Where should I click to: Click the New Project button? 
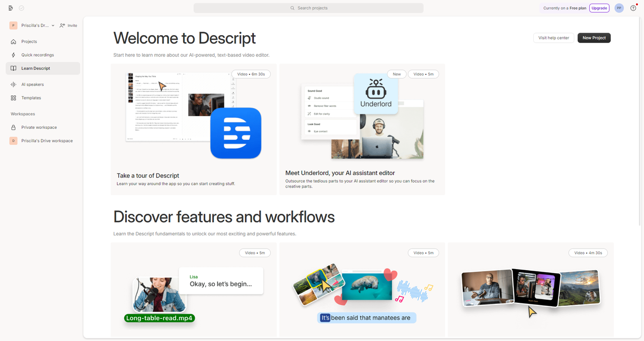[594, 38]
